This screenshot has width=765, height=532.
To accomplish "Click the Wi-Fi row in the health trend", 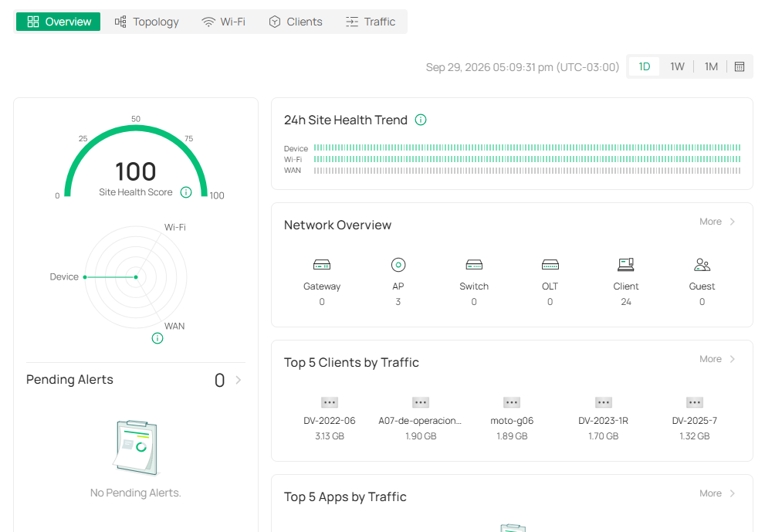I will tap(513, 159).
